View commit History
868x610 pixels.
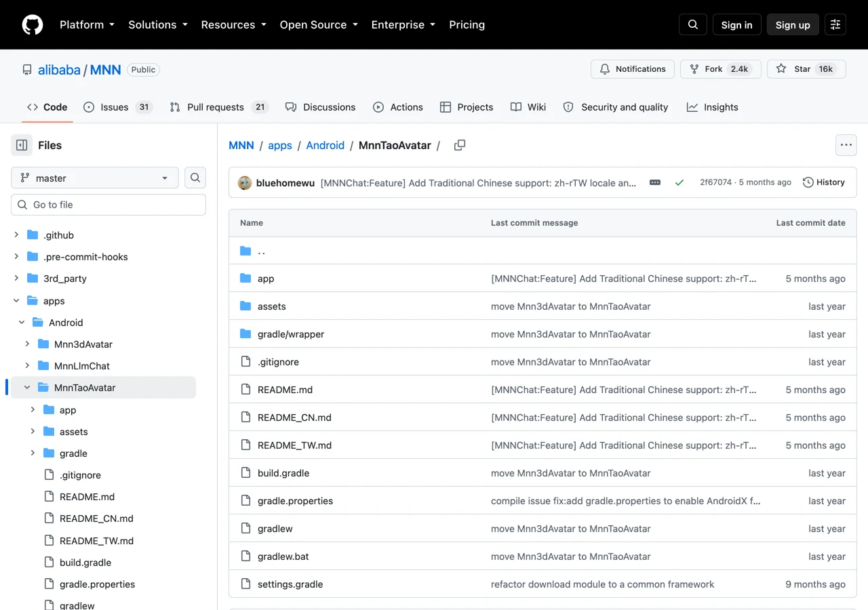pyautogui.click(x=824, y=182)
